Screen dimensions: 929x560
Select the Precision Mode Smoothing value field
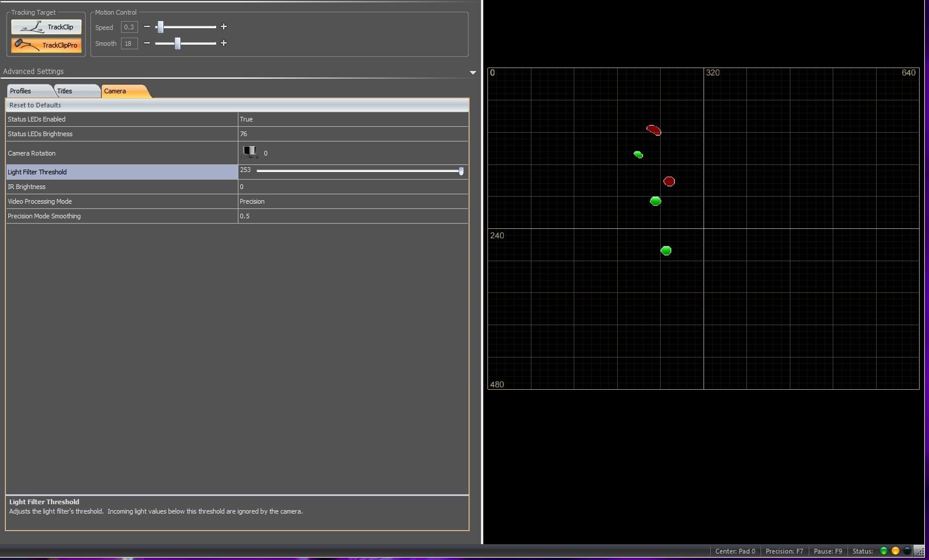pyautogui.click(x=352, y=216)
